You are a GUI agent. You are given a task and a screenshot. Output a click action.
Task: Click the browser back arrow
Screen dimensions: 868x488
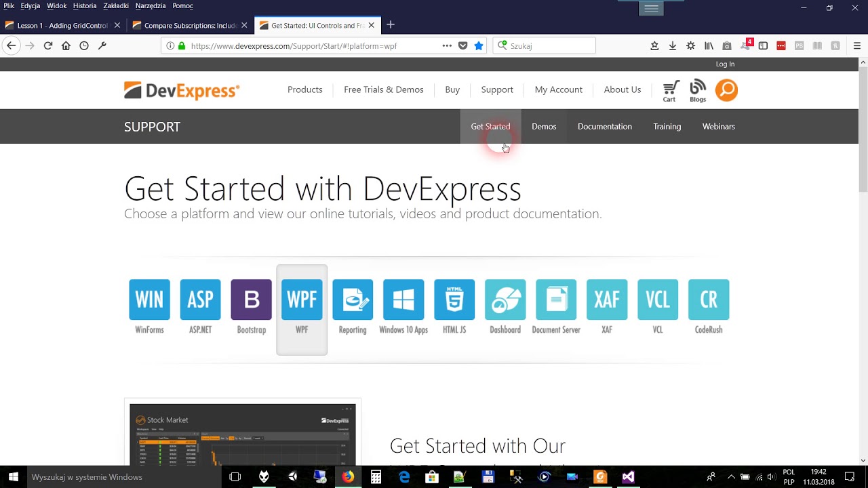[11, 46]
